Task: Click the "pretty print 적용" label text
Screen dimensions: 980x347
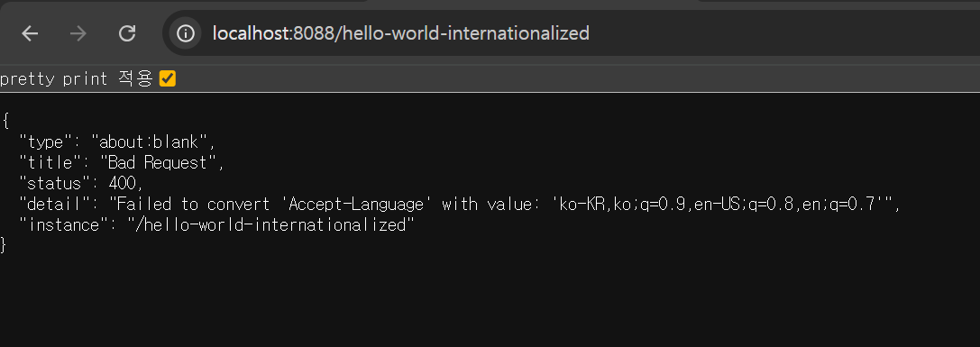Action: (77, 78)
